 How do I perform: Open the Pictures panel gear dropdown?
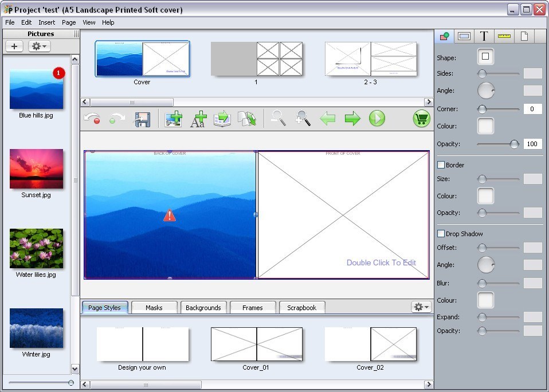click(x=40, y=46)
